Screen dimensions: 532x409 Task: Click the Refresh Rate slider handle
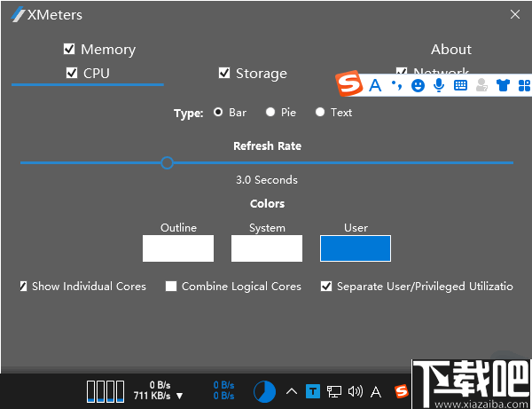point(167,162)
